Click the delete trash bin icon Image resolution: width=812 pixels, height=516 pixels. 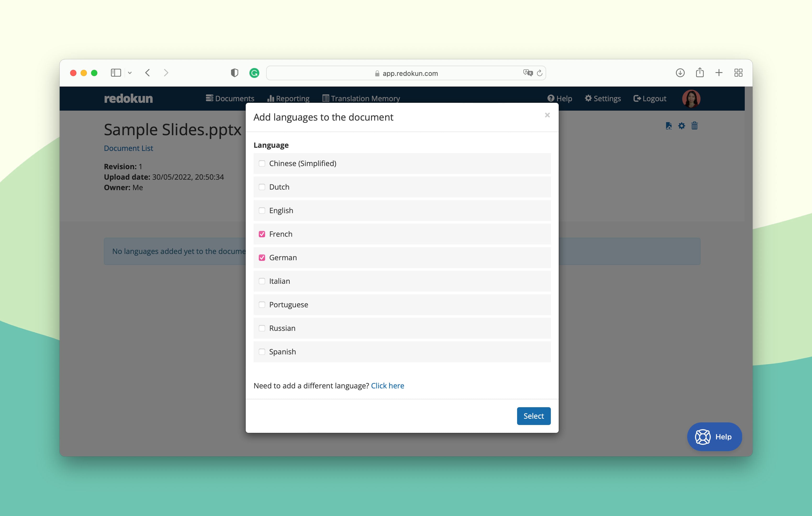(694, 126)
